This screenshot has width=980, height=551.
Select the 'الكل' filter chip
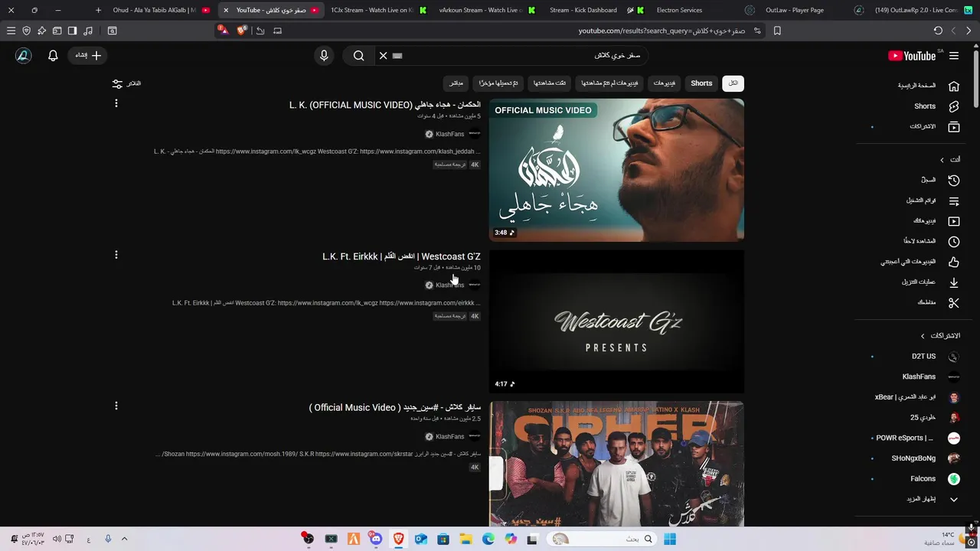pyautogui.click(x=733, y=83)
